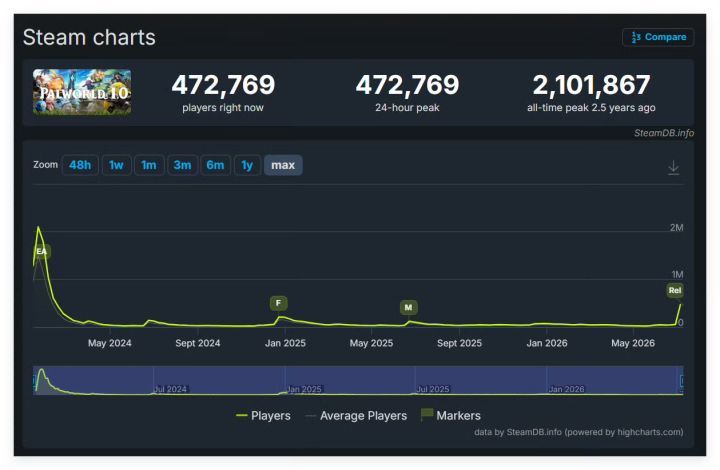The width and height of the screenshot is (720, 470).
Task: Click the all-time peak 2,101,867 value
Action: 591,85
